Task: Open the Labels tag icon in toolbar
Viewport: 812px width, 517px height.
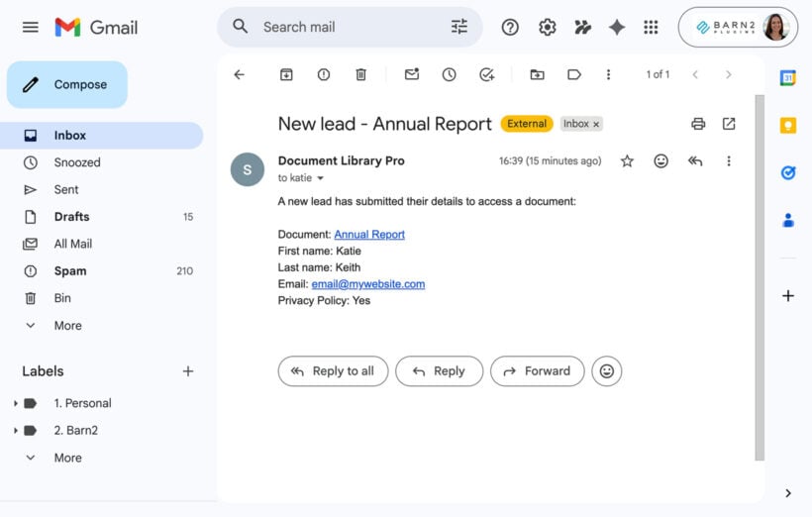Action: click(x=574, y=74)
